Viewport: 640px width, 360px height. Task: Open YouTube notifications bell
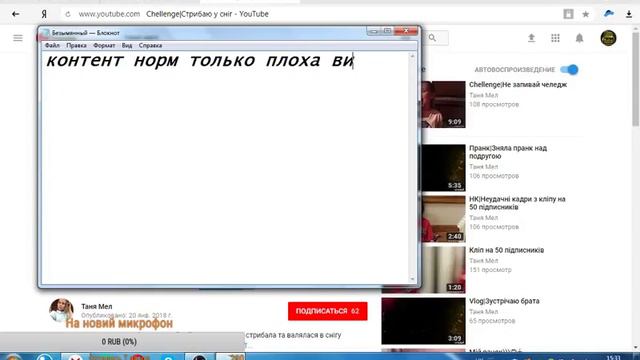click(x=579, y=38)
